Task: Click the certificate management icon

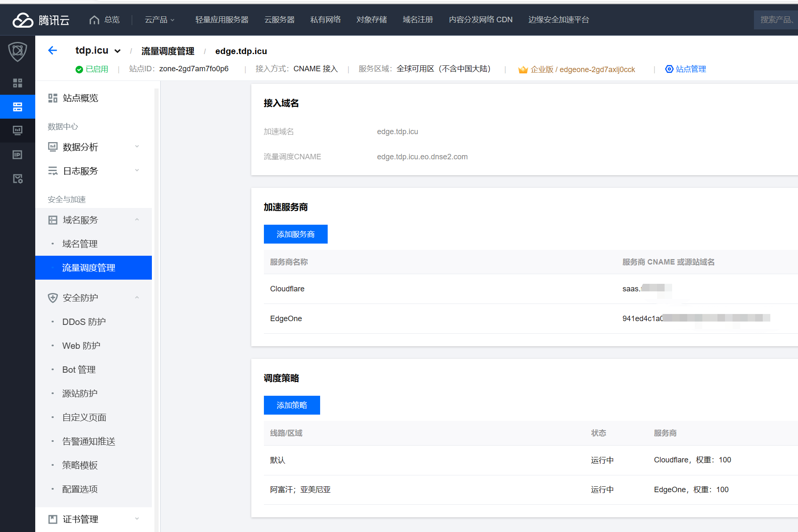Action: click(53, 519)
